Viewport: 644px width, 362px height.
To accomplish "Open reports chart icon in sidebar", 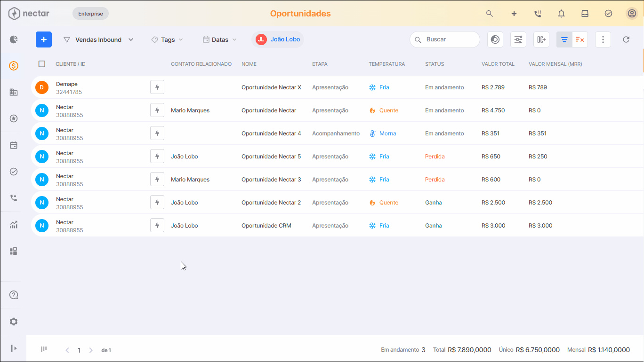I will (x=14, y=225).
